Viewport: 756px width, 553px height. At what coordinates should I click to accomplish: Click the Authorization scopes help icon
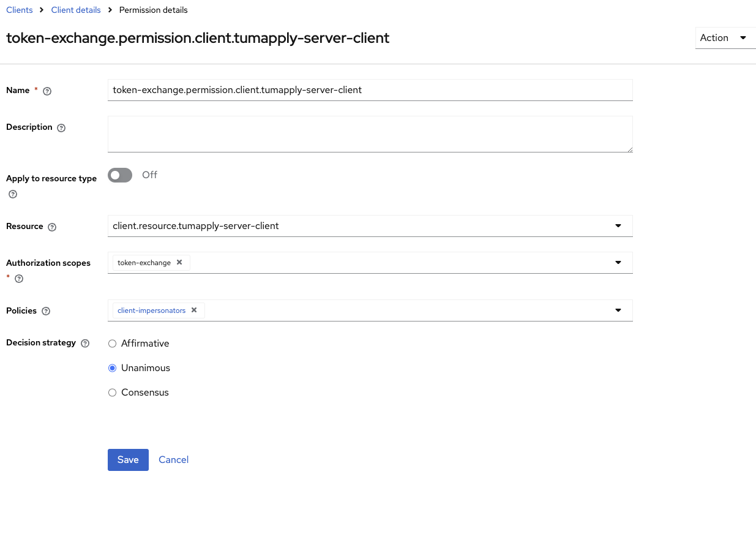point(18,279)
